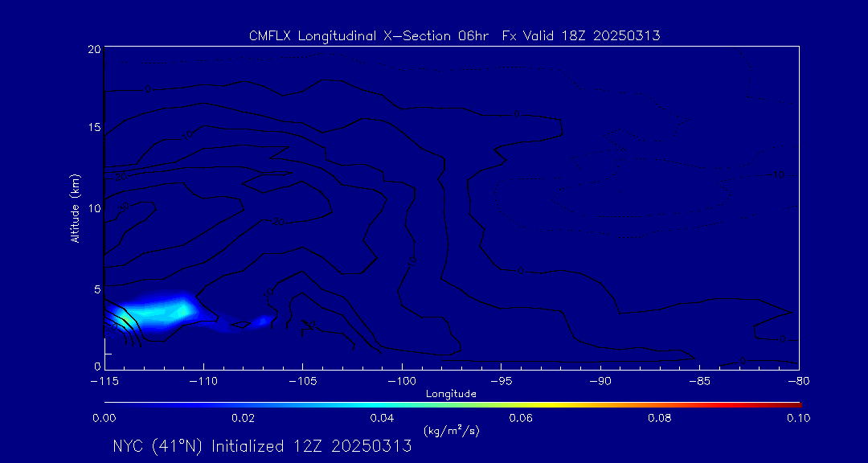
Task: Click the plot title "CMFLX Longitudinal X-Section 06hr"
Action: click(370, 36)
